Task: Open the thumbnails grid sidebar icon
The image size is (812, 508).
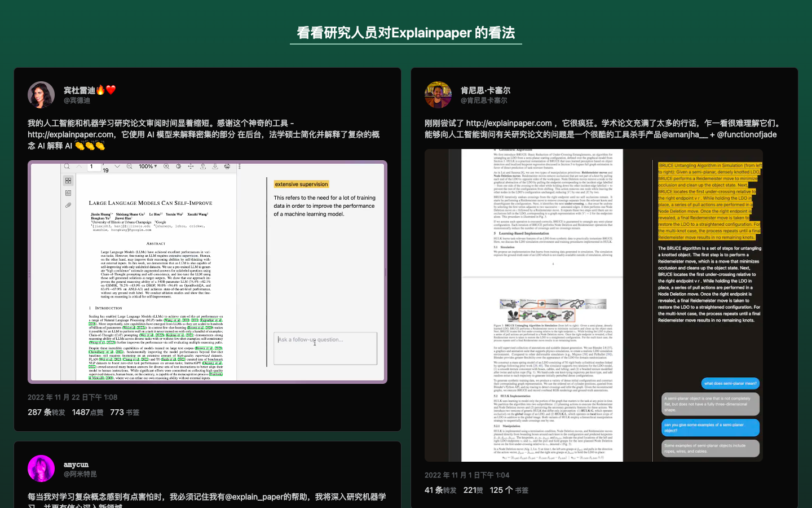Action: 68,181
